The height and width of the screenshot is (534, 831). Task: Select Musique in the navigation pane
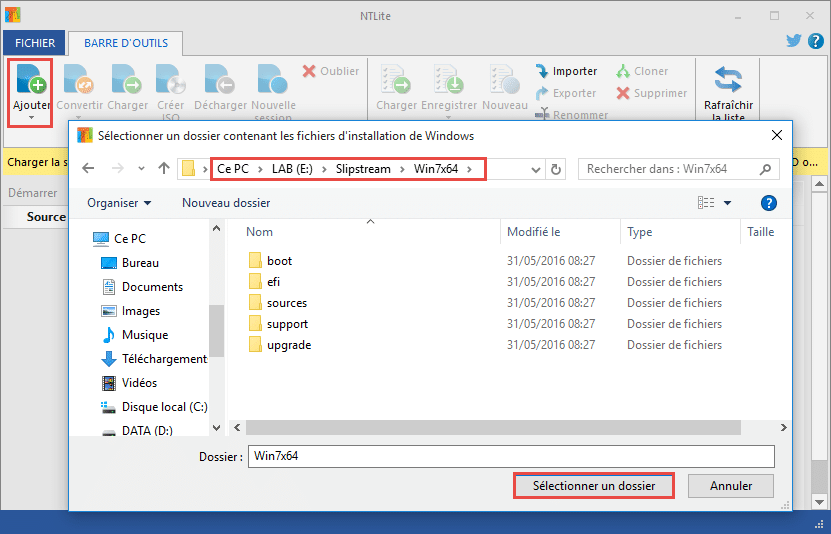135,335
